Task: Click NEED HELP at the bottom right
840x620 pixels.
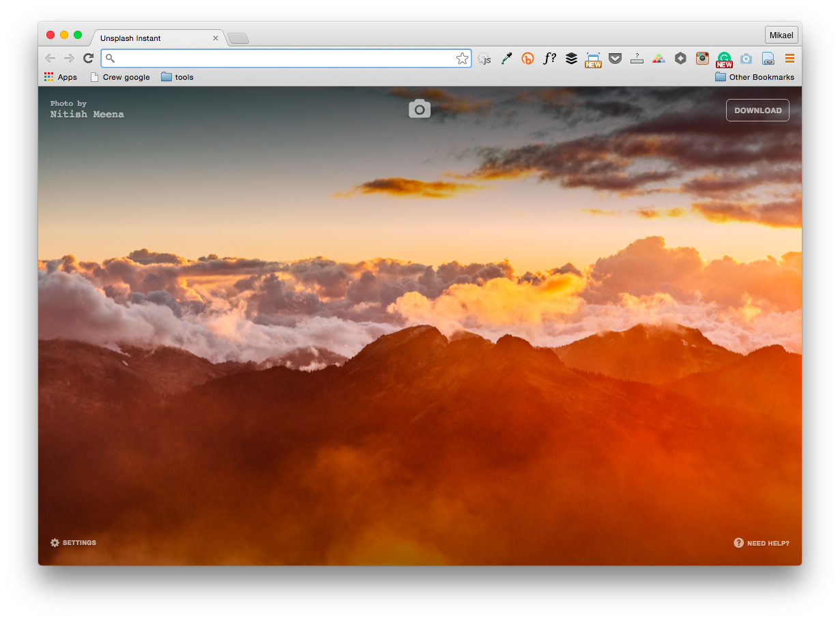Action: (762, 543)
